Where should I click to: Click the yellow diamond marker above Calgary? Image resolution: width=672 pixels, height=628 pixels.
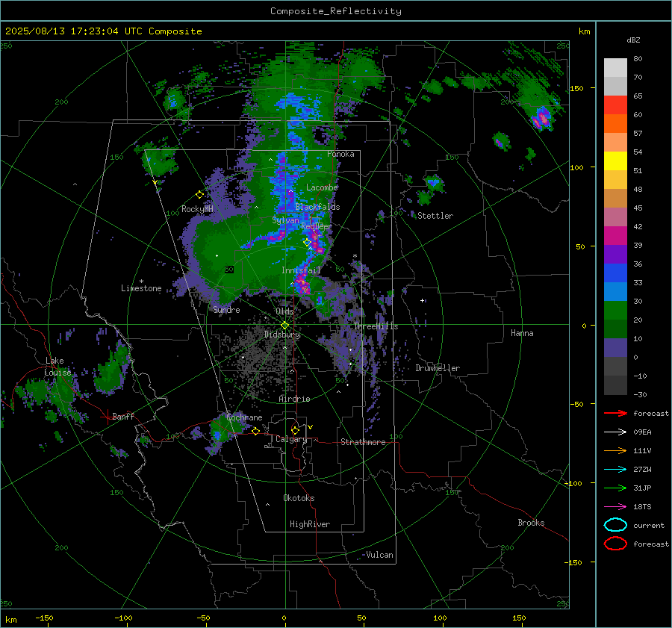point(295,430)
